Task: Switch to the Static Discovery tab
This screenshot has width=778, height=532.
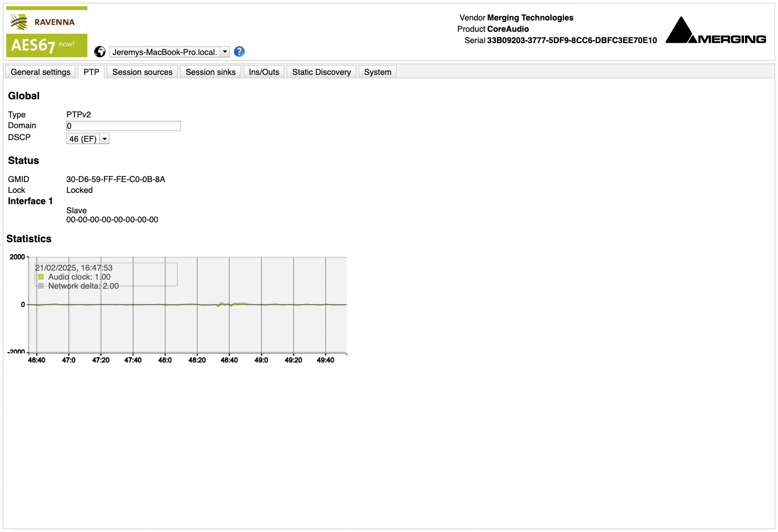Action: (x=322, y=72)
